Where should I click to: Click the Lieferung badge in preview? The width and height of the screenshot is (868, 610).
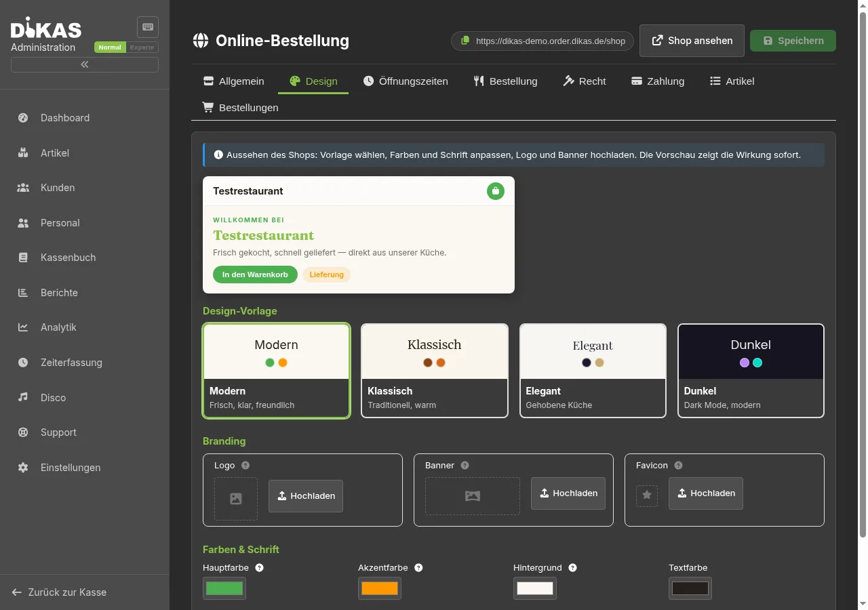point(327,274)
